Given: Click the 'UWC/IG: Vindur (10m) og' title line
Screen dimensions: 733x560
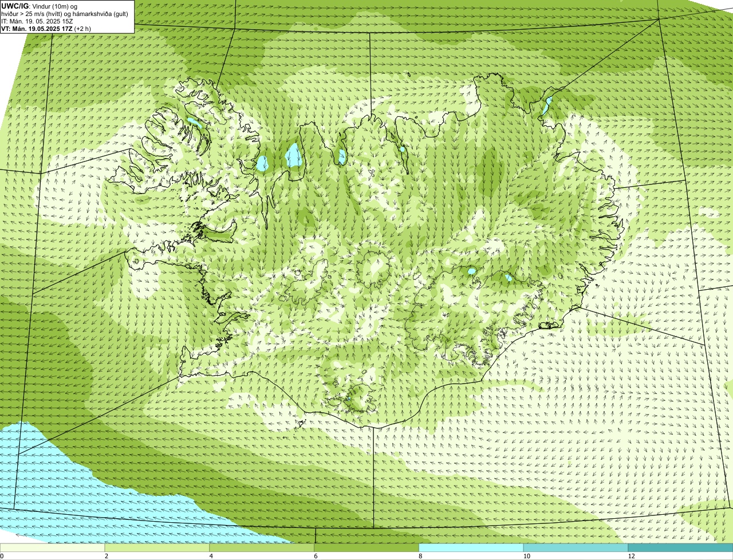Looking at the screenshot, I should [40, 6].
